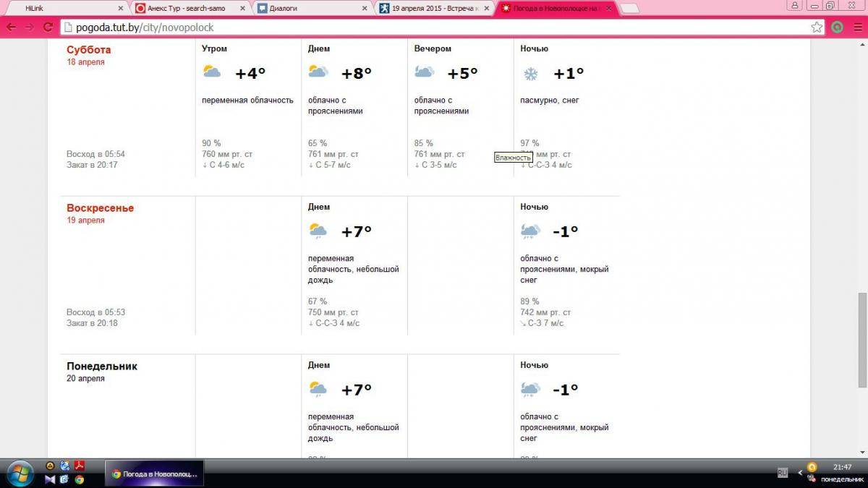Click the browser forward arrow
The height and width of the screenshot is (488, 868).
coord(30,27)
